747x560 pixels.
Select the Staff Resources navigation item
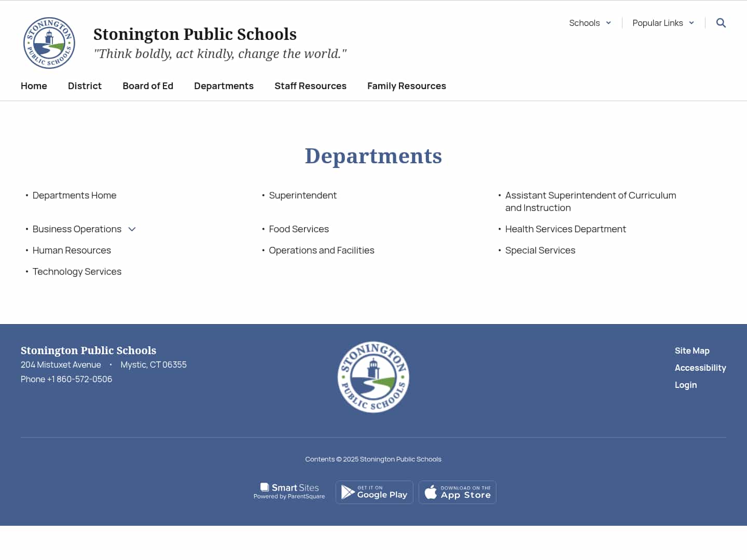pos(310,86)
